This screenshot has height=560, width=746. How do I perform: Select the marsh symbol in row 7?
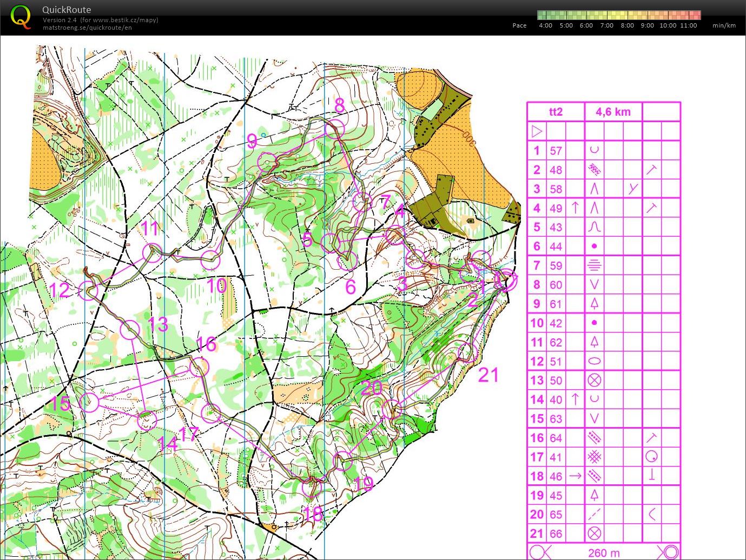594,265
